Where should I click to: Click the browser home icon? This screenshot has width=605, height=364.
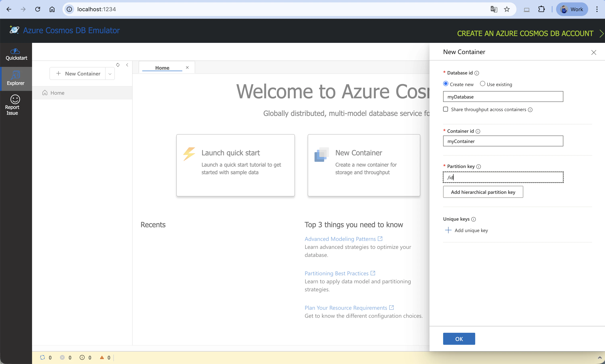coord(52,9)
